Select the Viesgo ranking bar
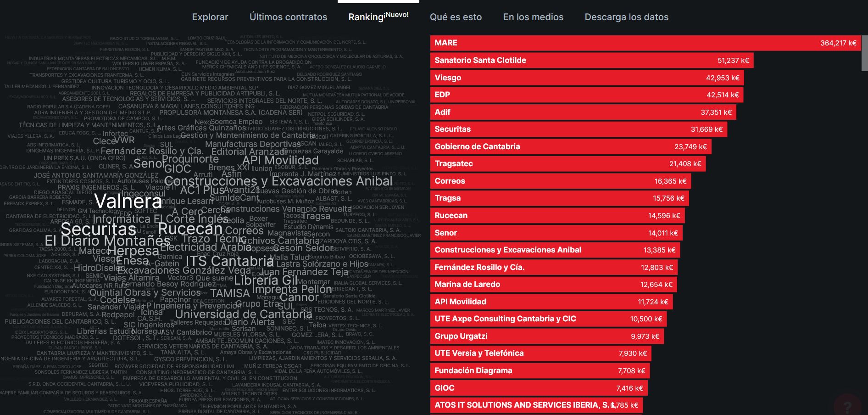This screenshot has height=415, width=868. point(587,78)
